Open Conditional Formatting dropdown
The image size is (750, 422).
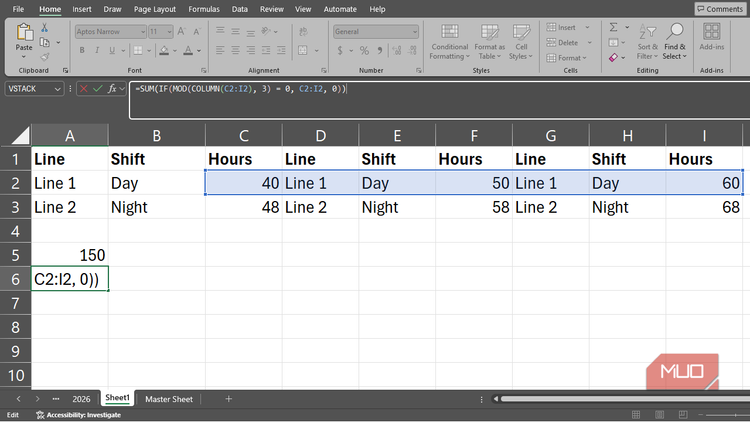(x=449, y=42)
